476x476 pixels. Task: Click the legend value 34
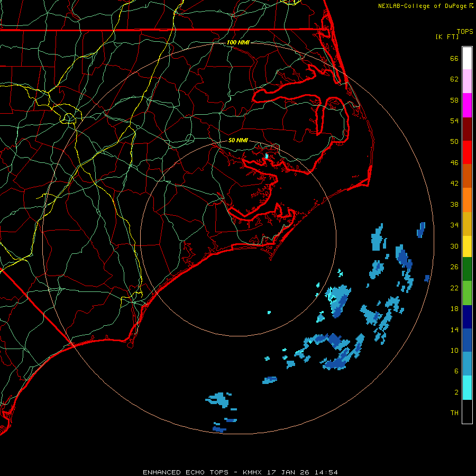point(454,225)
